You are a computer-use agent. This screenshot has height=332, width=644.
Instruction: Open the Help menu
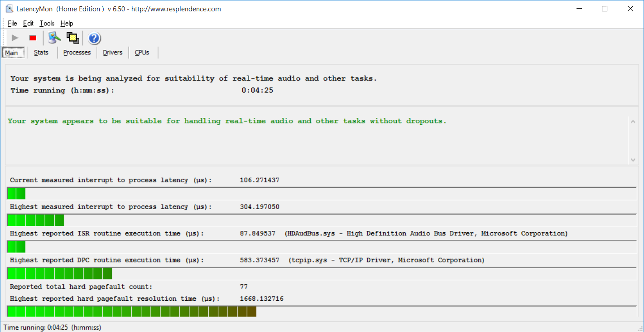[67, 23]
